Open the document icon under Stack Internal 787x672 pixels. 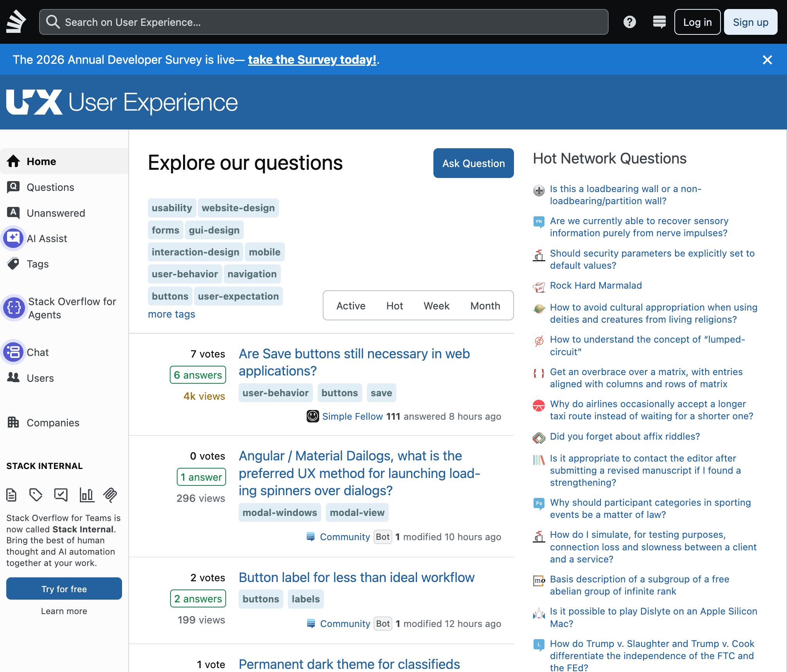[x=12, y=495]
